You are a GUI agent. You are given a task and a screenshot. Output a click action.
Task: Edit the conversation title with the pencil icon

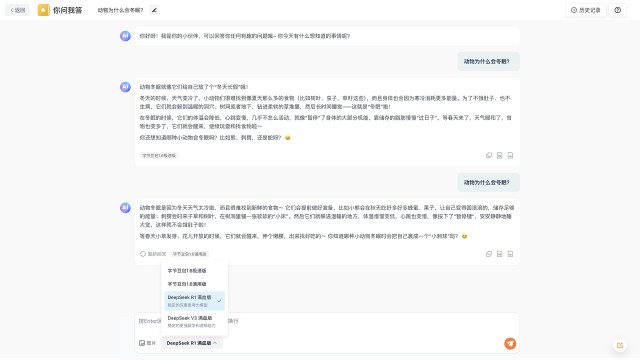point(154,10)
